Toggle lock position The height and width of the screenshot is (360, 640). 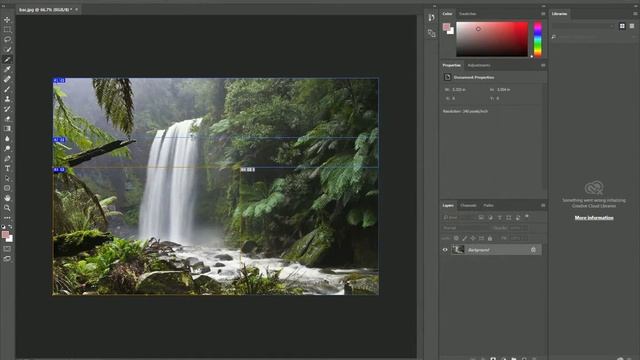(473, 238)
